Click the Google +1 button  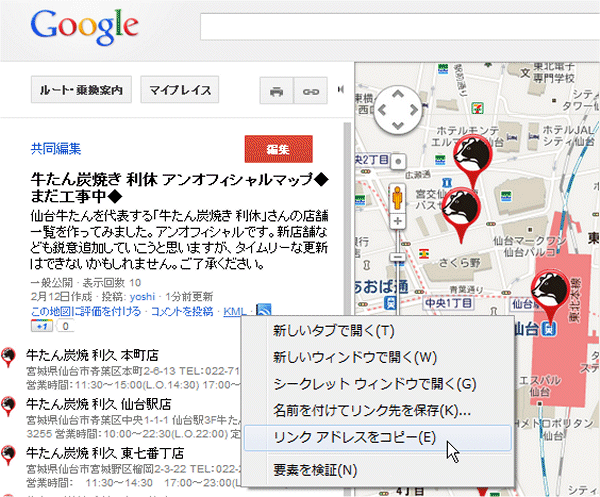42,326
